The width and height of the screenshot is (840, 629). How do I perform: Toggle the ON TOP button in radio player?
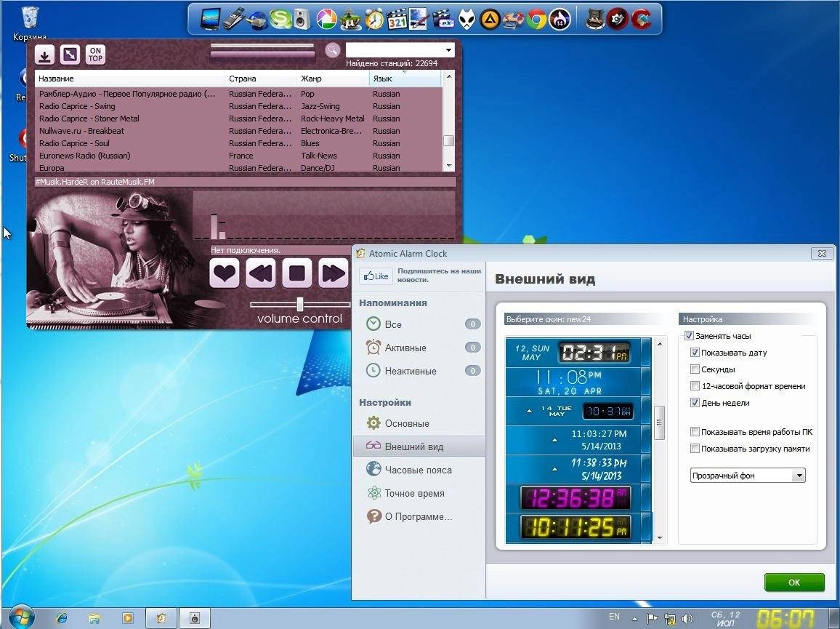coord(95,54)
